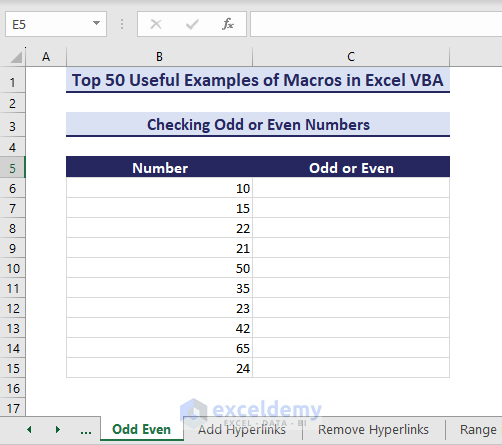Screen dimensions: 502x445
Task: Select row 13 header
Action: coord(12,329)
